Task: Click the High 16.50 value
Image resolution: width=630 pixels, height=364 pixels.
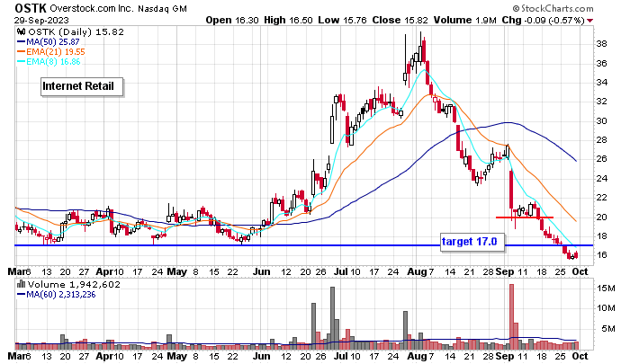Action: coord(288,20)
